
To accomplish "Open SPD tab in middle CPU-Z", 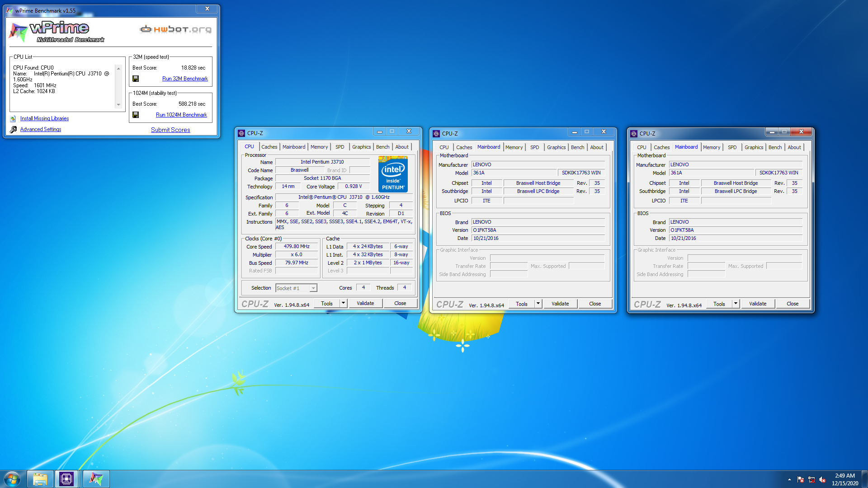I will pyautogui.click(x=535, y=147).
